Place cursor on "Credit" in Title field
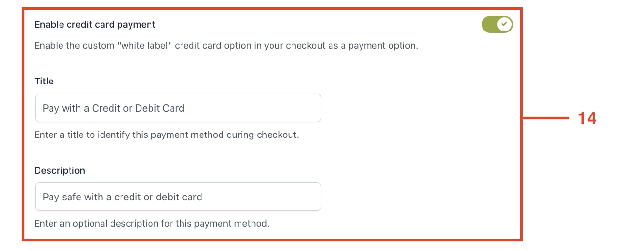This screenshot has width=644, height=250. coord(106,108)
